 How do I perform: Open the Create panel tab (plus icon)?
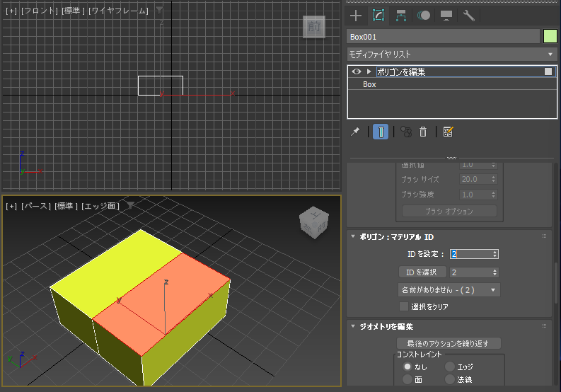(356, 16)
